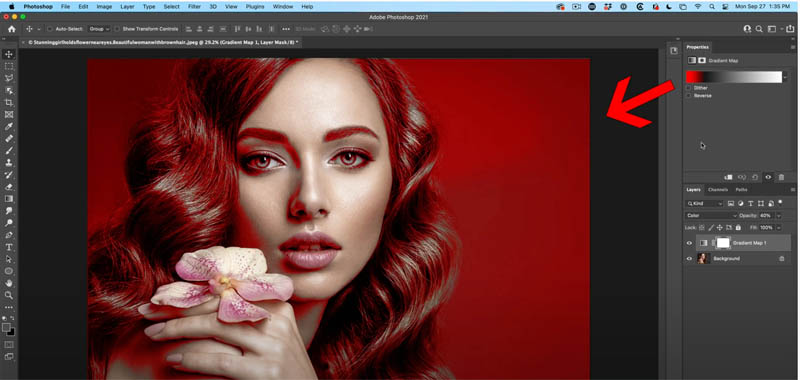
Task: Select the Hand tool
Action: point(9,283)
